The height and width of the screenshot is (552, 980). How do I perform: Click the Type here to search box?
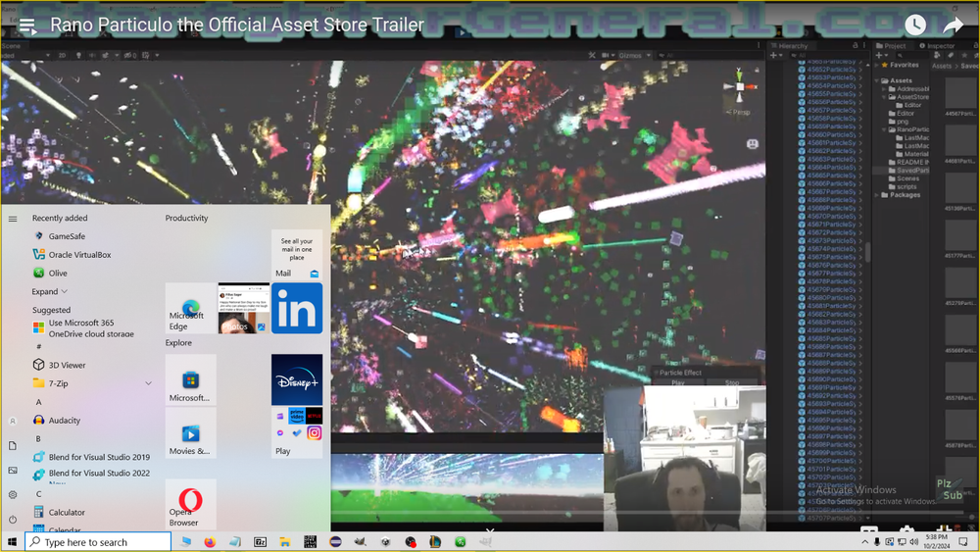point(98,542)
